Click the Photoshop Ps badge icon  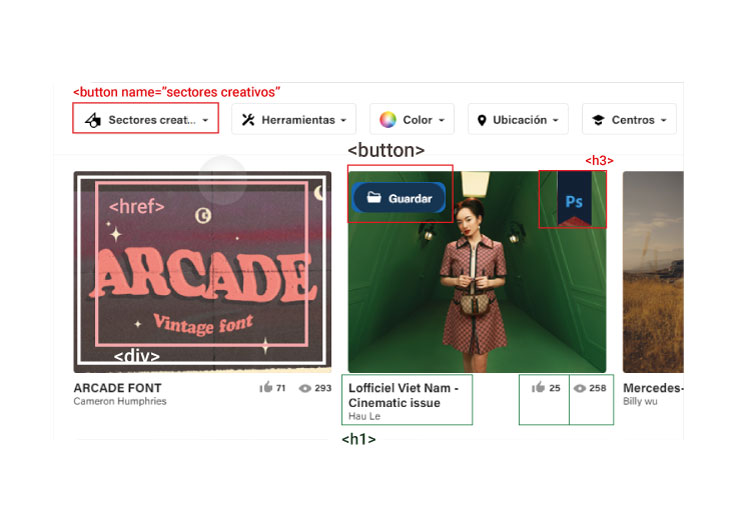(573, 201)
